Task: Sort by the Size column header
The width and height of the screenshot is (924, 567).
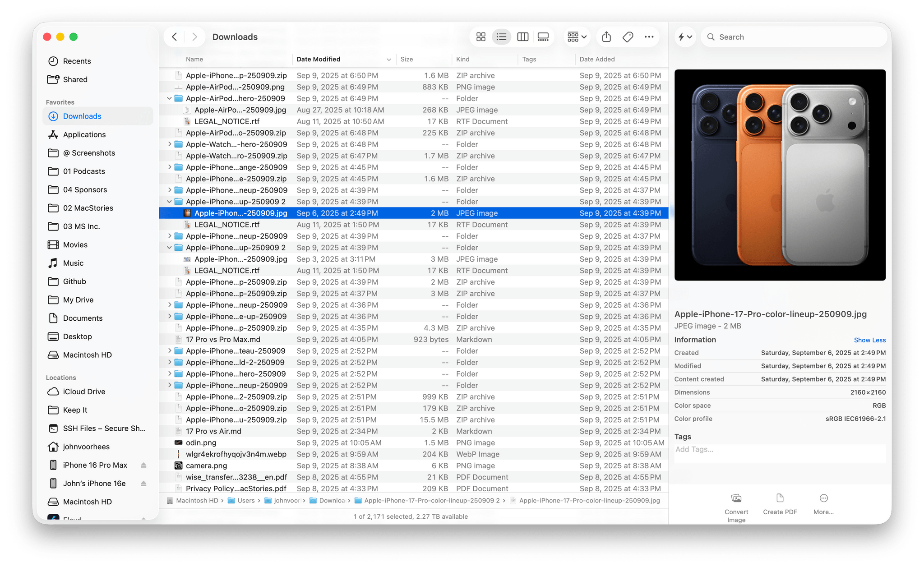Action: pyautogui.click(x=407, y=59)
